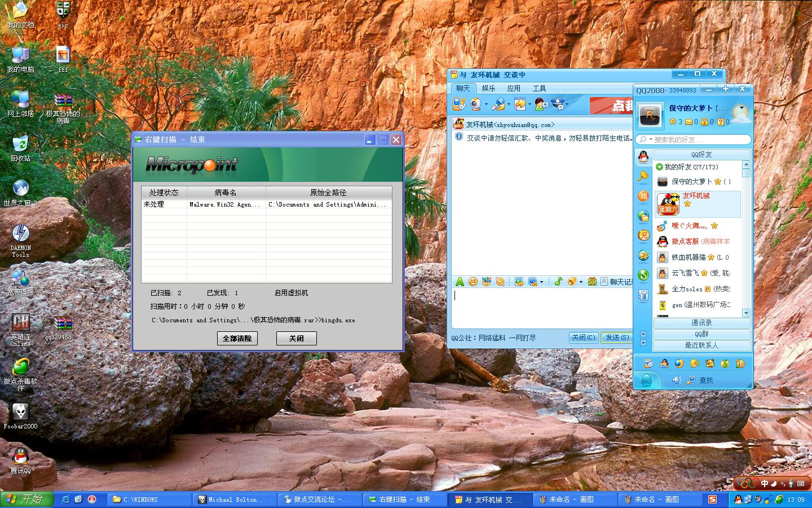Click the QQ mail envelope icon
The height and width of the screenshot is (508, 812).
[x=689, y=122]
